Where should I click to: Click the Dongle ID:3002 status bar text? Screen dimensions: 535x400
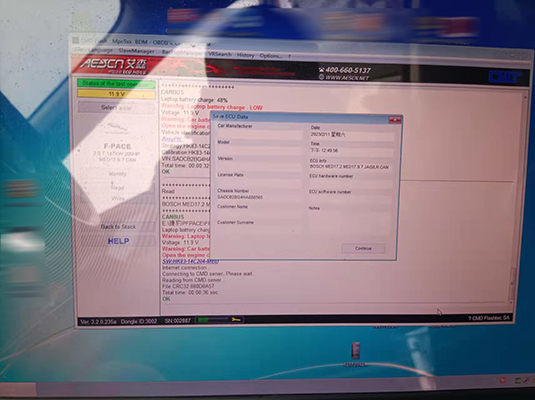tap(139, 321)
